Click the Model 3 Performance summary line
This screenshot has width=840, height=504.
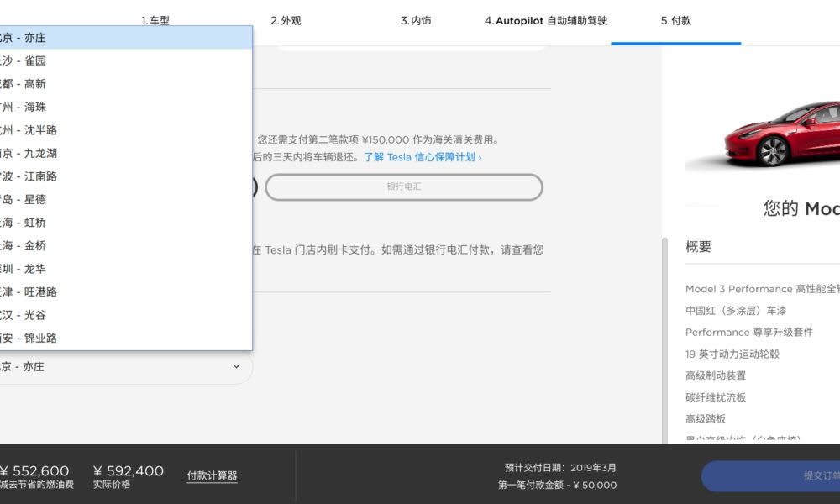763,289
